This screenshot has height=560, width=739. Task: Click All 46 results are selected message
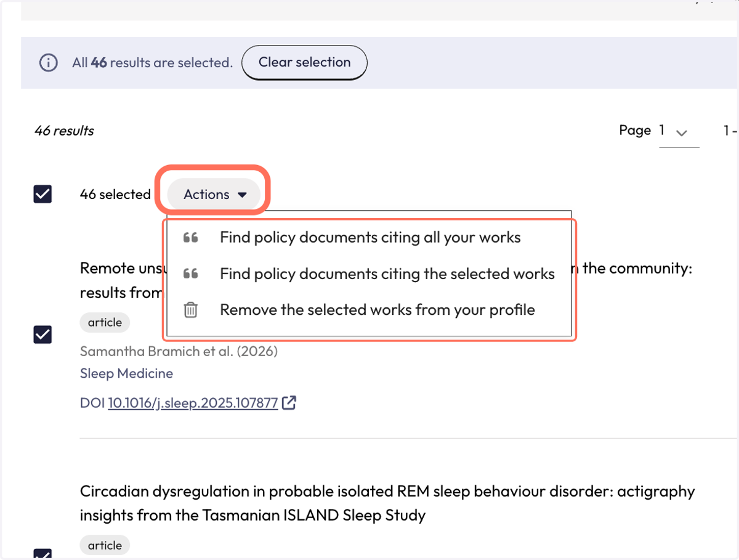[152, 63]
